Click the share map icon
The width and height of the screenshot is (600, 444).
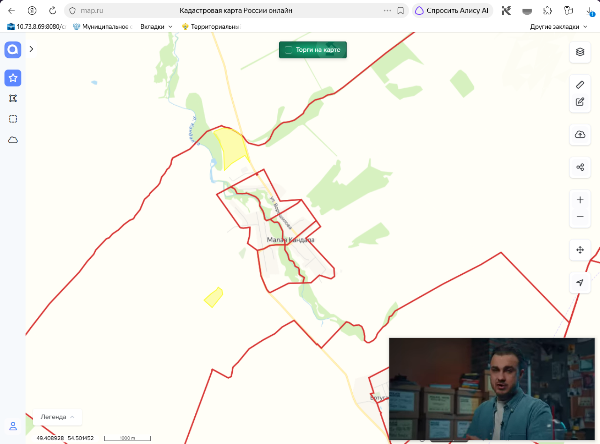pos(580,167)
